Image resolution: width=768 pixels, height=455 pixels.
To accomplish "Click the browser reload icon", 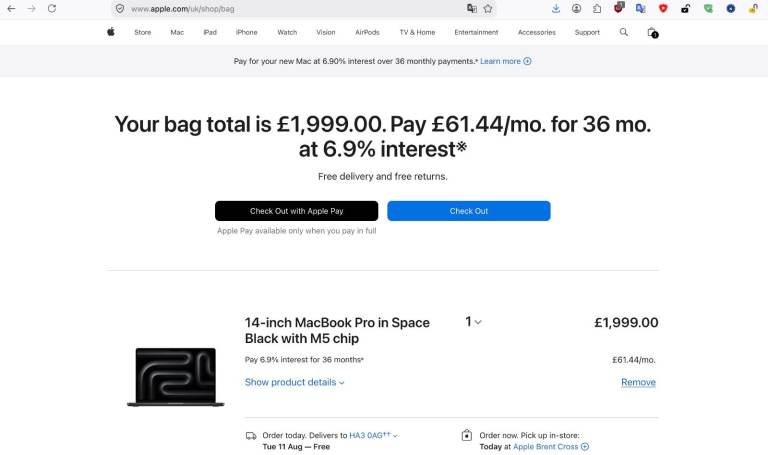I will point(52,8).
